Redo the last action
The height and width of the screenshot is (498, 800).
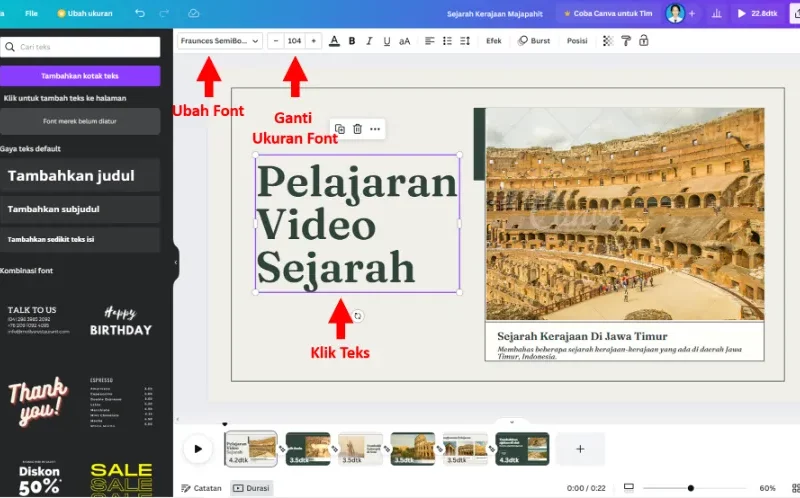pyautogui.click(x=164, y=13)
